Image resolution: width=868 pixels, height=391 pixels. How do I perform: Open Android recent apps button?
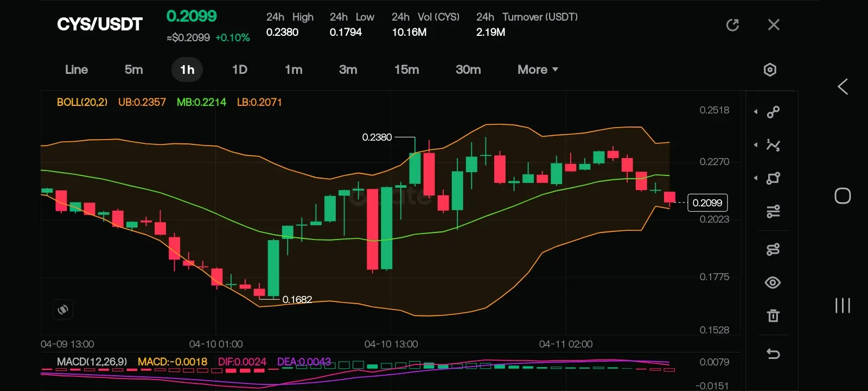click(843, 305)
